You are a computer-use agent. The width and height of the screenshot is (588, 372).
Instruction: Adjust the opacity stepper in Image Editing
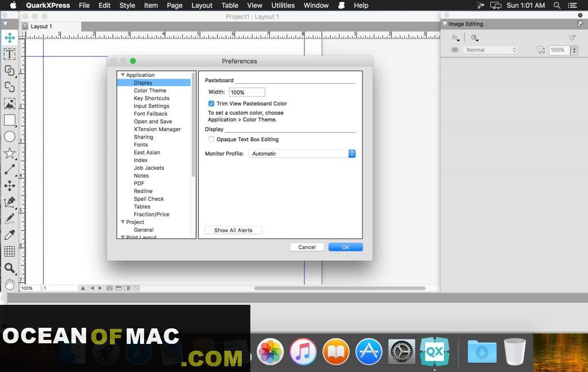tap(574, 50)
